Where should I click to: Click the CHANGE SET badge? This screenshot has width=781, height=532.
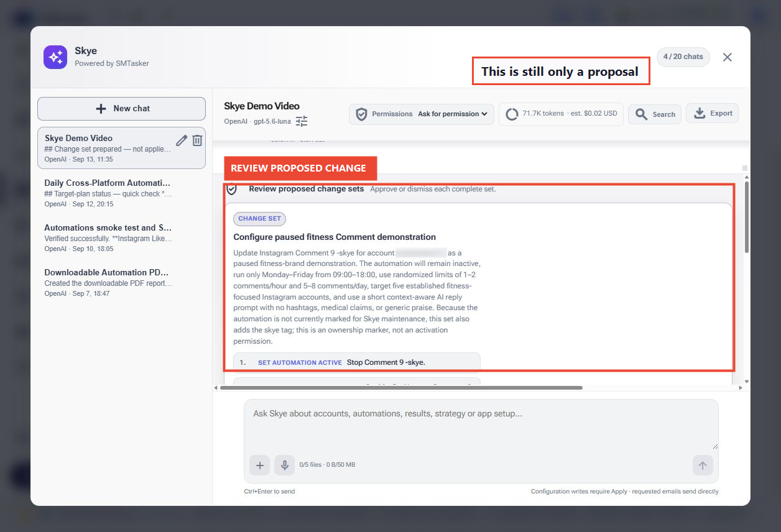coord(259,219)
